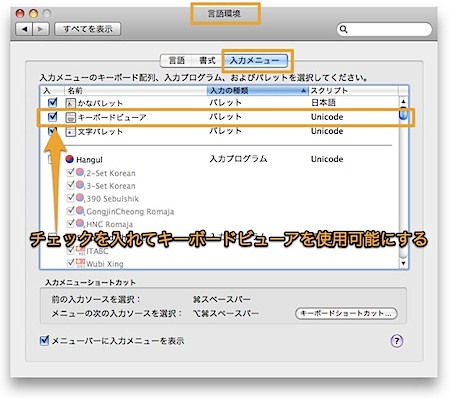Select the 入力メニュー tab
This screenshot has width=450, height=398.
point(255,61)
